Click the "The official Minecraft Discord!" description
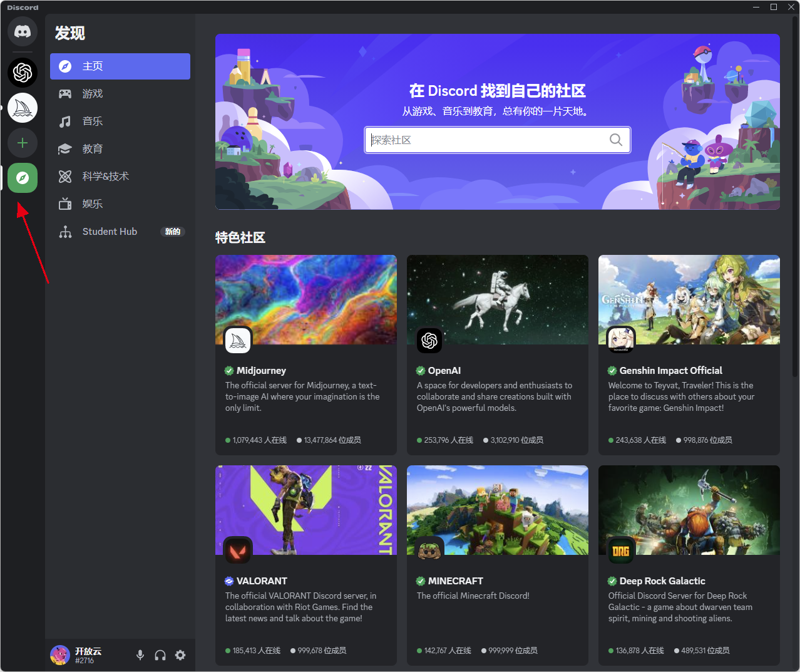This screenshot has width=800, height=672. pos(473,596)
